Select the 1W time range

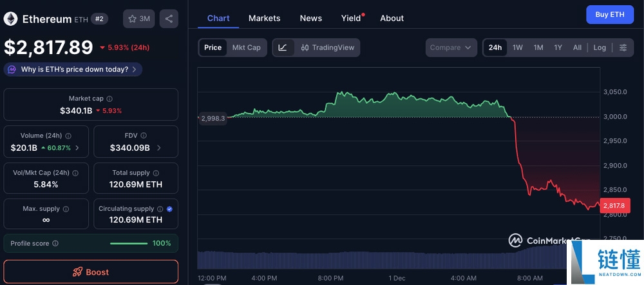coord(518,48)
